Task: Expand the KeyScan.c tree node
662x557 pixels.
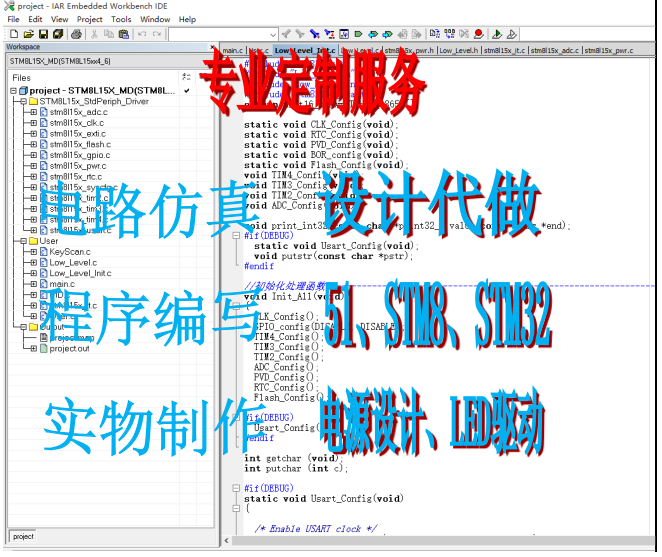Action: click(34, 252)
